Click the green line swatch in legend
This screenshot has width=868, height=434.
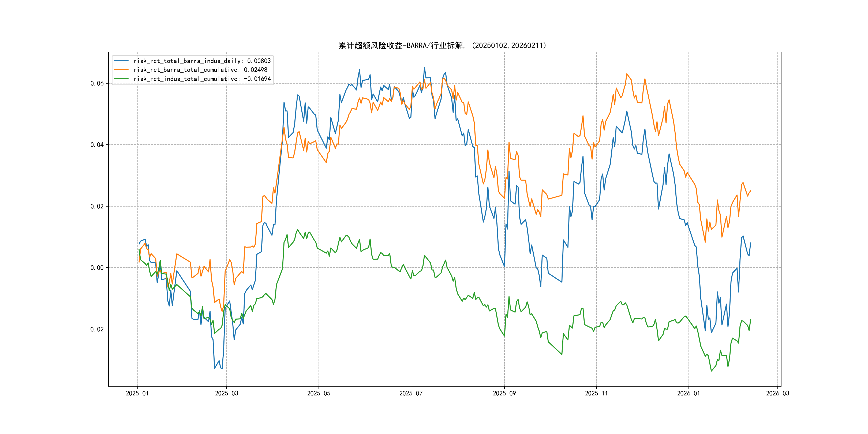[x=121, y=79]
